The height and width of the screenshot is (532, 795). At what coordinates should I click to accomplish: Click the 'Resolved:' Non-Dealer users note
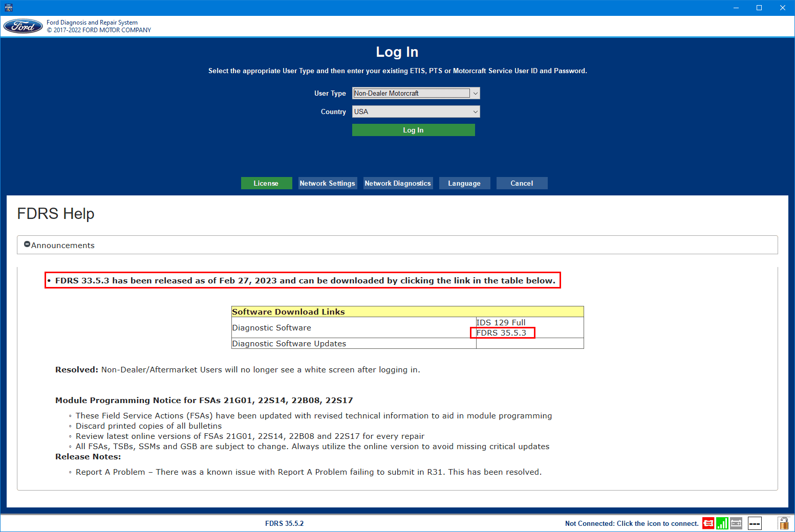238,369
